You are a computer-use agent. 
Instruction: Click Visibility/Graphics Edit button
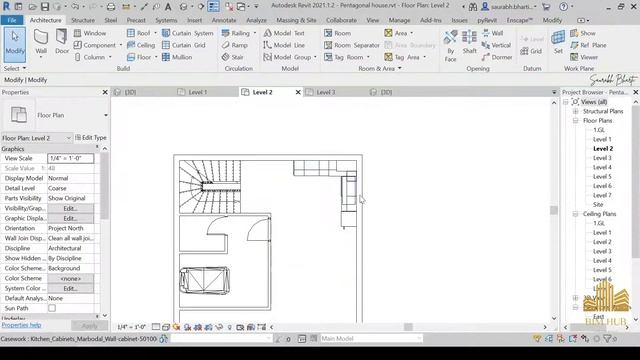click(70, 208)
